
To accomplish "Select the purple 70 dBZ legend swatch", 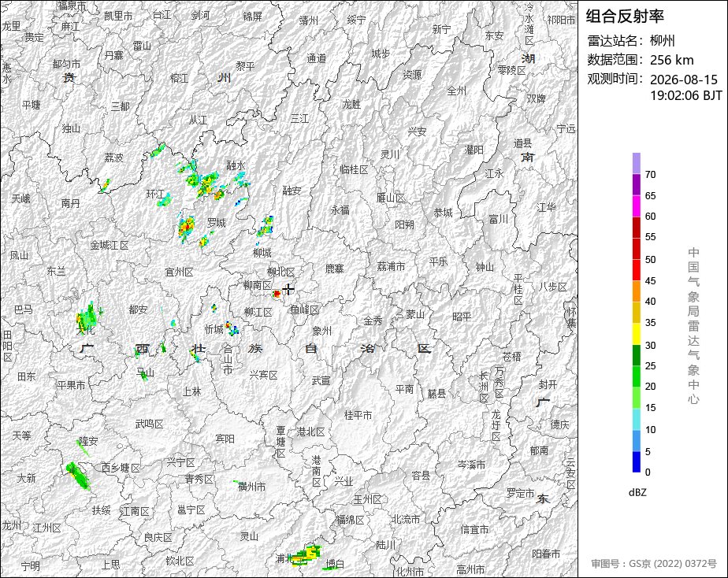I will pyautogui.click(x=636, y=163).
